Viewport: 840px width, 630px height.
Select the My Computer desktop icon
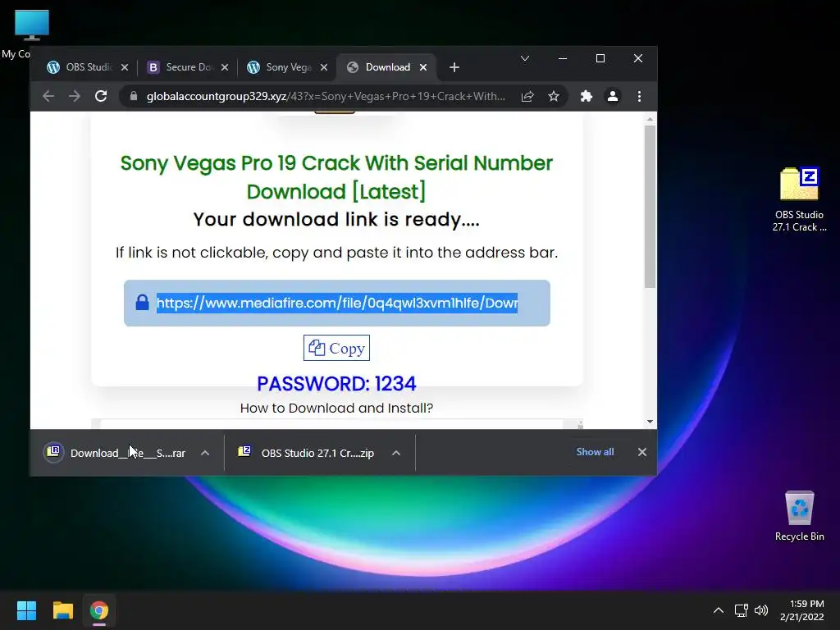[x=32, y=34]
